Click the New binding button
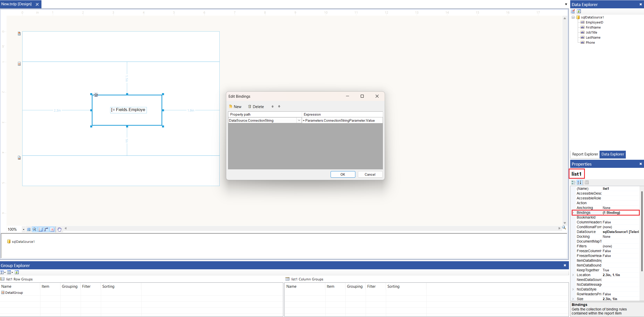Image resolution: width=644 pixels, height=317 pixels. (x=235, y=107)
